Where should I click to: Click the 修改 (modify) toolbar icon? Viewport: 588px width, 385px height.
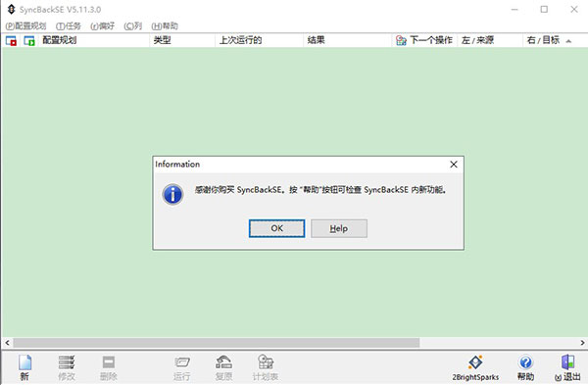point(67,367)
